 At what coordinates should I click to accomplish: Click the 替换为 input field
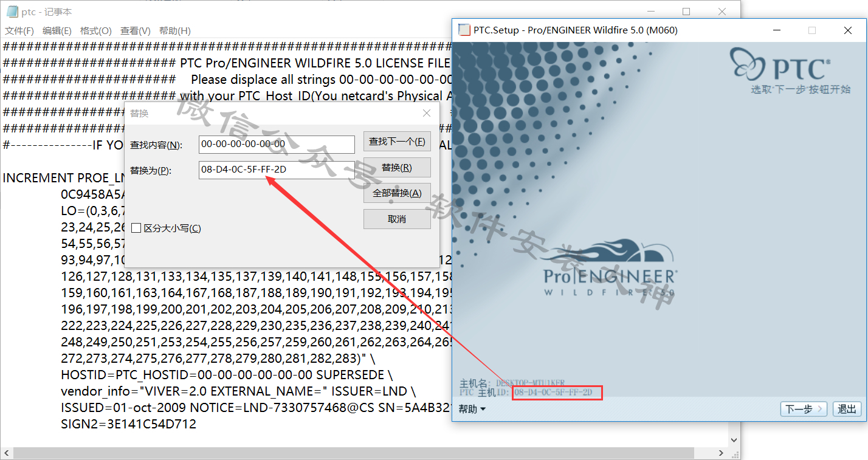277,170
